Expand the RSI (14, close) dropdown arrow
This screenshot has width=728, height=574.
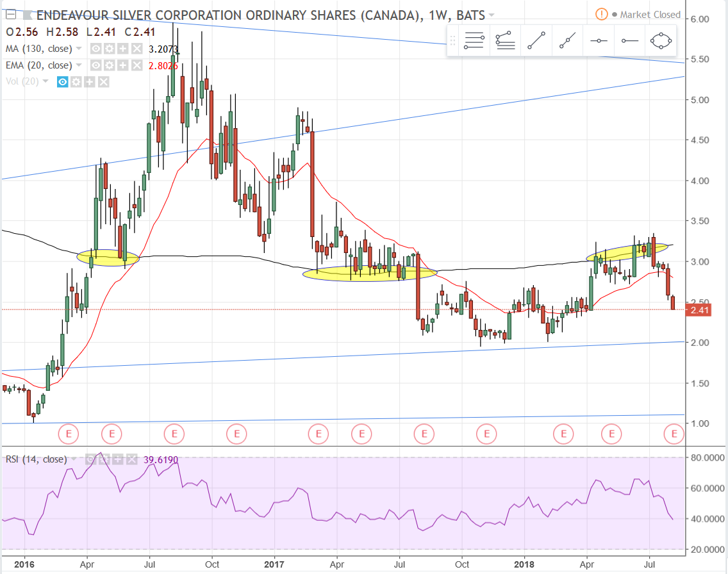tap(74, 459)
